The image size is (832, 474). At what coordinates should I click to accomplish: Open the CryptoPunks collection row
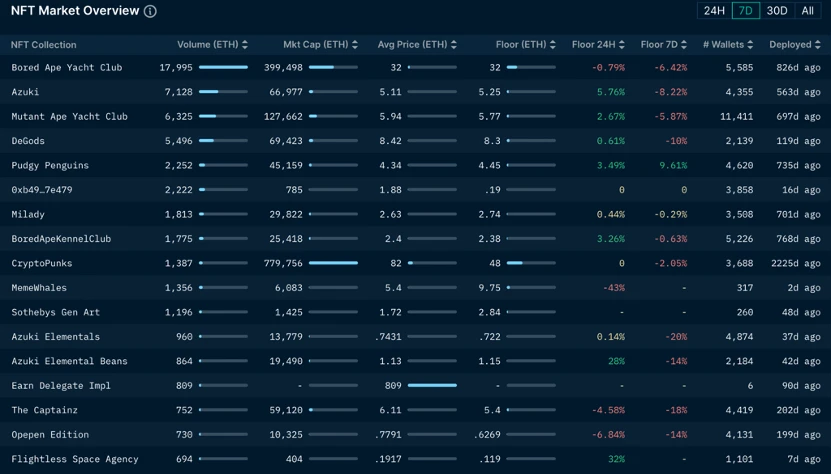click(x=42, y=264)
